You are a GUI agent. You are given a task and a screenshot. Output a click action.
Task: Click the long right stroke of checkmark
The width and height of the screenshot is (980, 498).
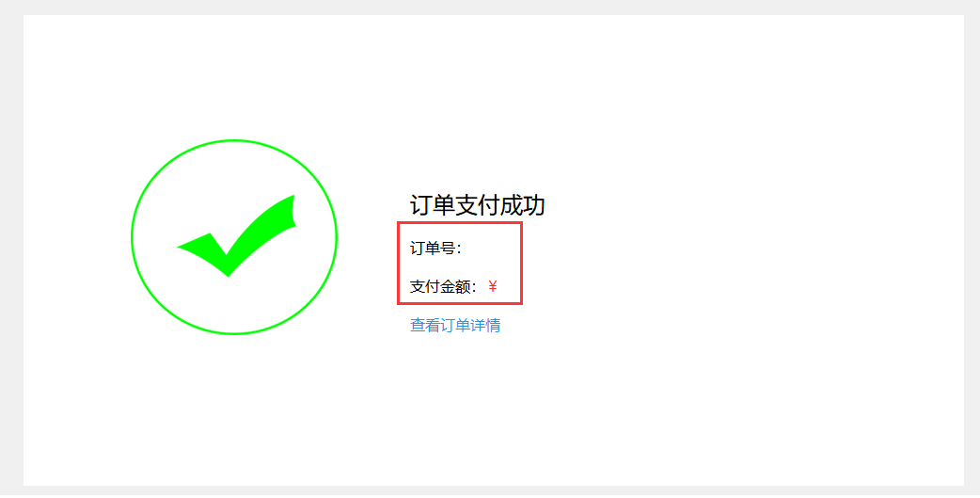pos(261,233)
